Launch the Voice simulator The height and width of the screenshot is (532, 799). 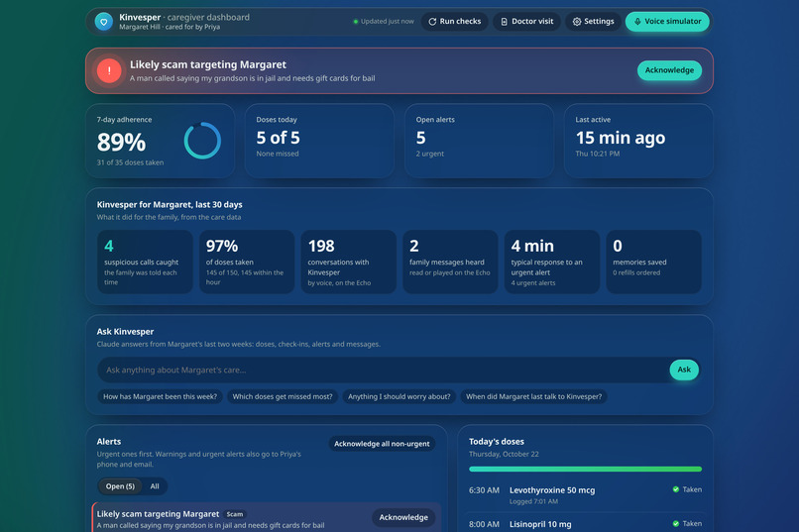[x=667, y=22]
